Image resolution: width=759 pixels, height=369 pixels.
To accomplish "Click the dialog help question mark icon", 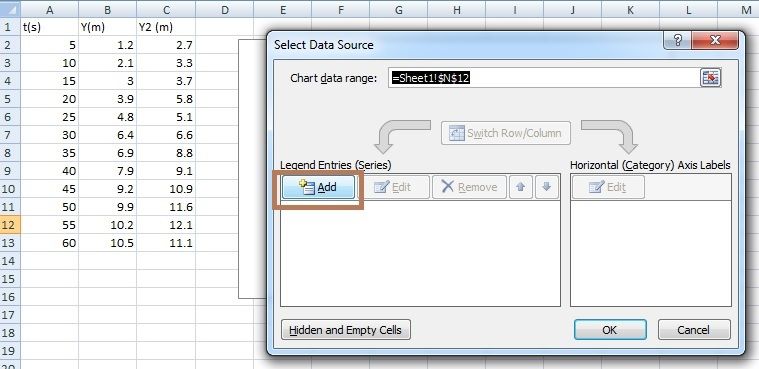I will pos(677,41).
